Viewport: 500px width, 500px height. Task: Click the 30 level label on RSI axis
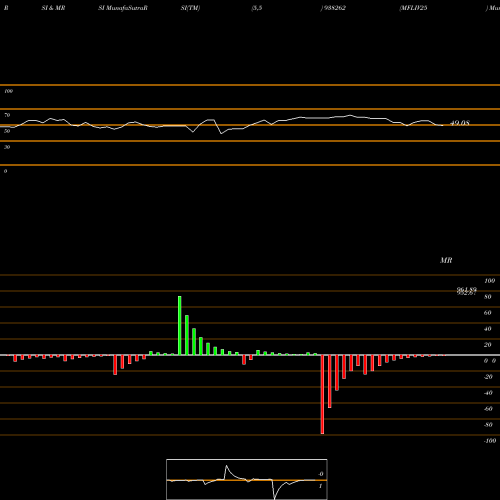pos(7,147)
